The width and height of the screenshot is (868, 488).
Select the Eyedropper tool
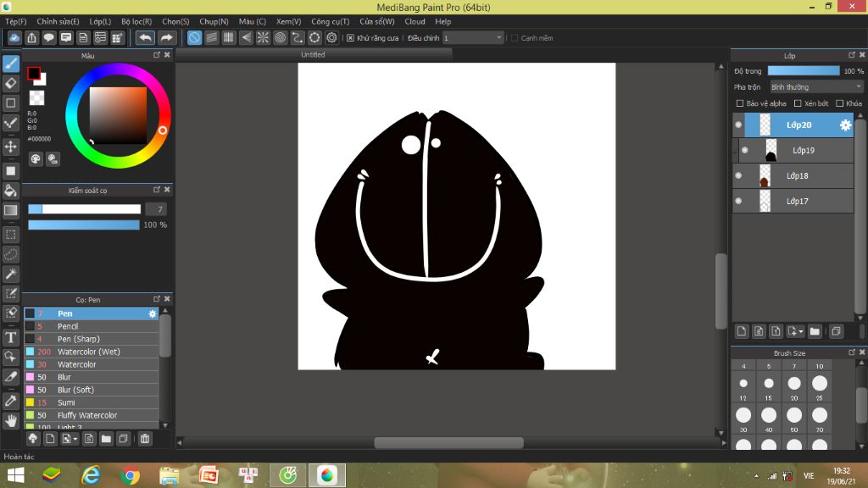point(11,401)
